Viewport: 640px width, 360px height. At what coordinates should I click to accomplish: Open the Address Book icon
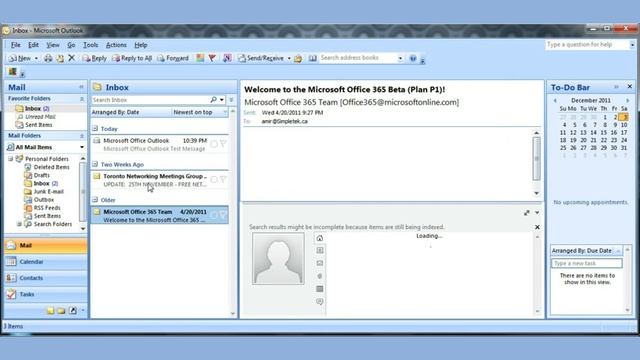point(312,58)
